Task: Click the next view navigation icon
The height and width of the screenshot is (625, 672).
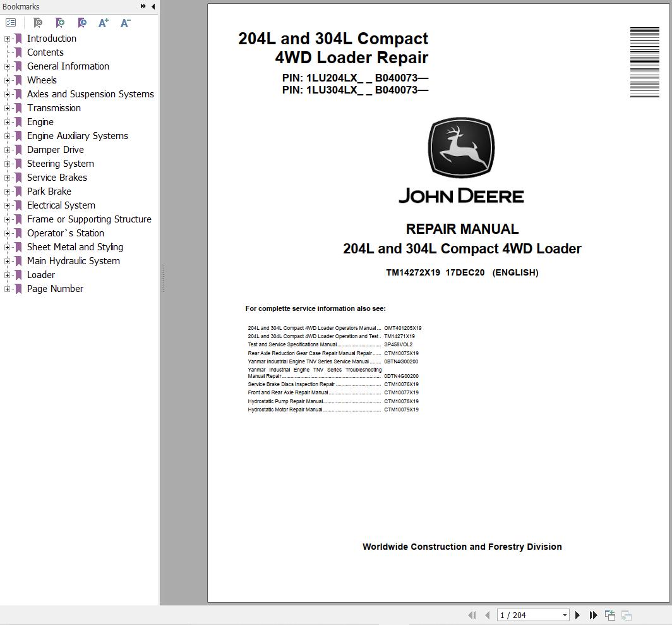Action: point(626,615)
